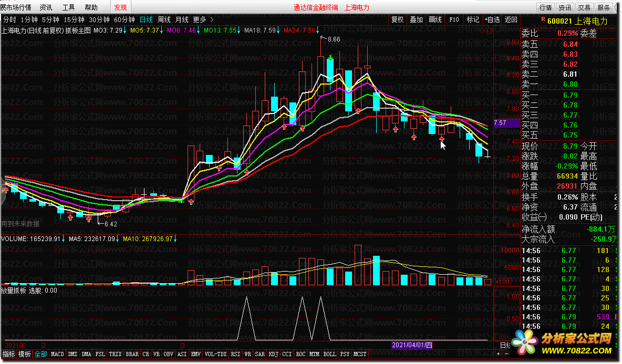Open the MO13 indicator arrow
The height and width of the screenshot is (364, 622).
coord(239,30)
